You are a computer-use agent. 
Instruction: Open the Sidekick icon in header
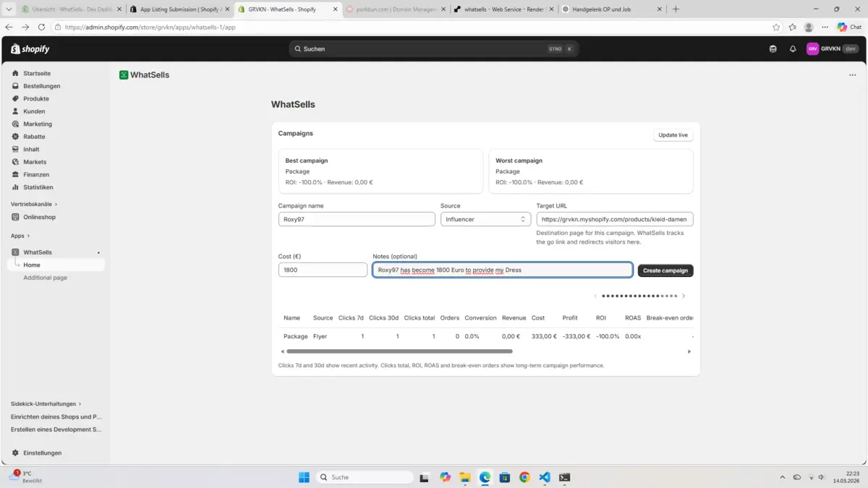[773, 48]
